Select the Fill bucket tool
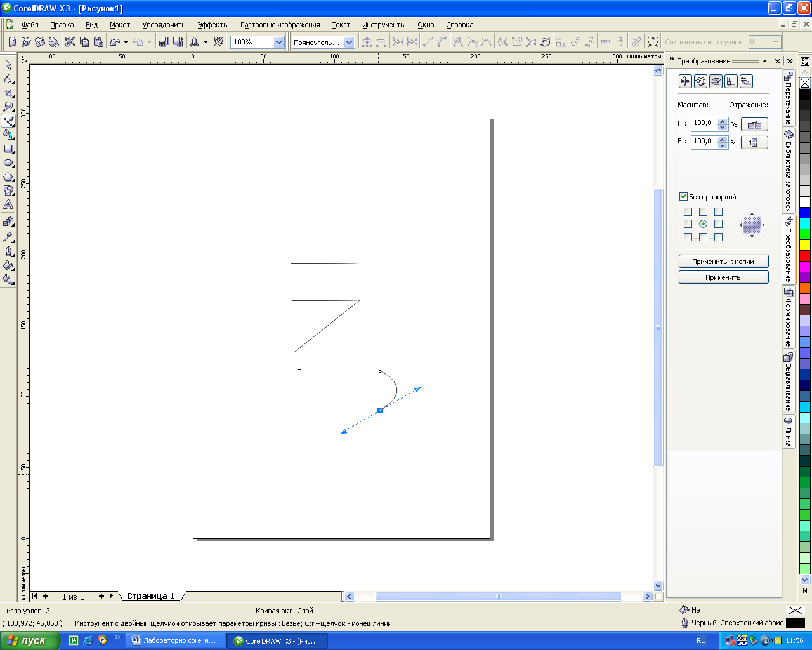This screenshot has height=650, width=812. [x=8, y=265]
